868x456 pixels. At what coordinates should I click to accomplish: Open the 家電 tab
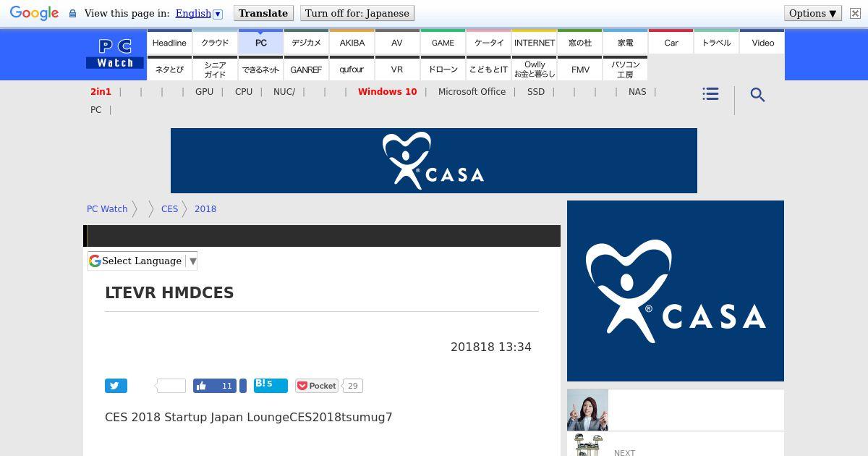point(625,42)
